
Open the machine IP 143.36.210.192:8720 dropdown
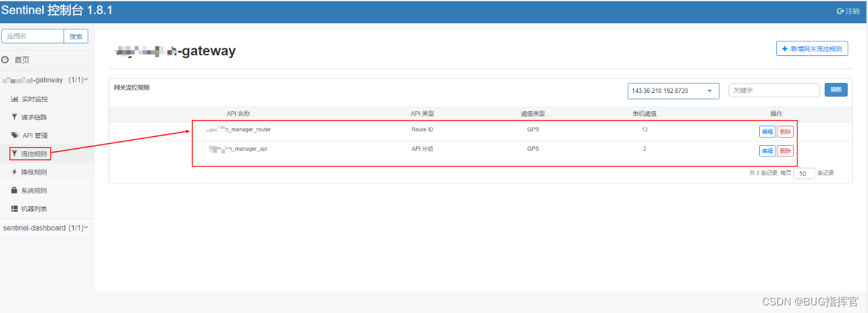pos(673,91)
